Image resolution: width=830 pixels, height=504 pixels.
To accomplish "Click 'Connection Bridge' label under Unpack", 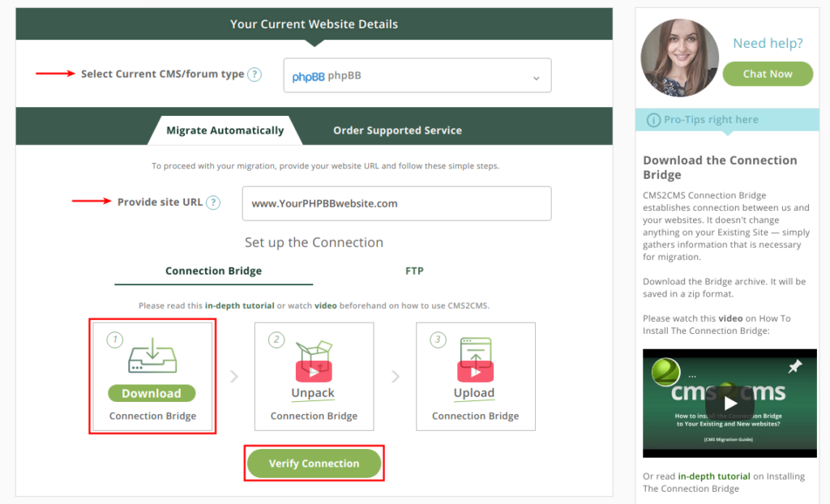I will (314, 416).
